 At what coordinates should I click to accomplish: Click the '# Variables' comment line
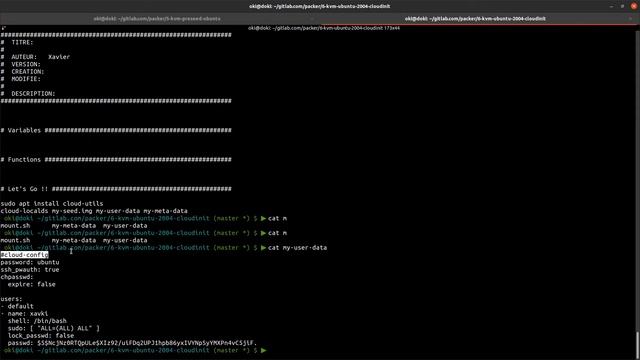[x=116, y=130]
